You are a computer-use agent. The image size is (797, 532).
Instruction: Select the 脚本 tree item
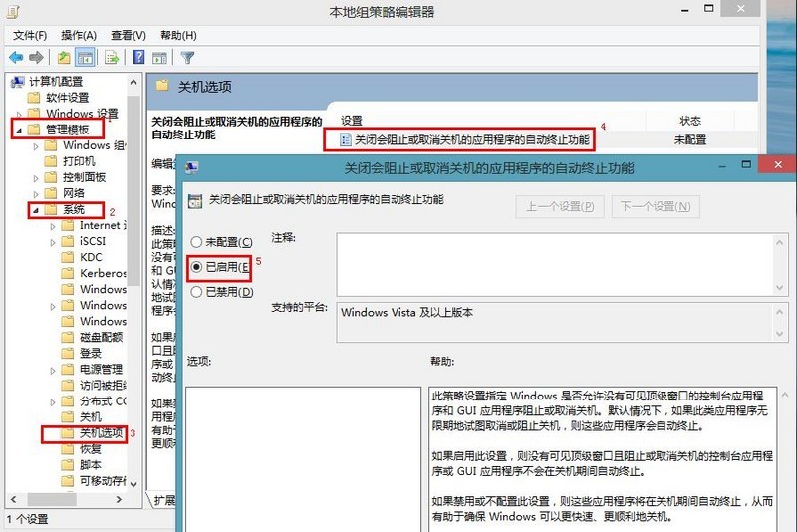tap(91, 465)
